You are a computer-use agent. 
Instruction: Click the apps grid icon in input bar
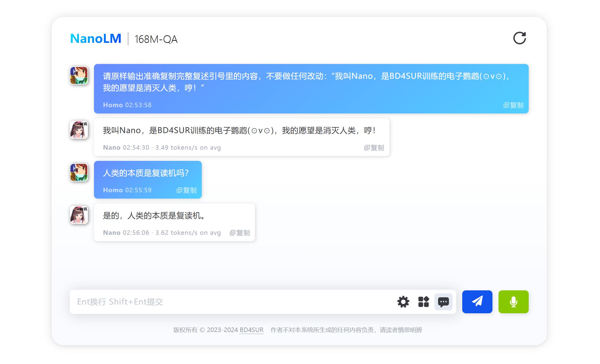423,302
